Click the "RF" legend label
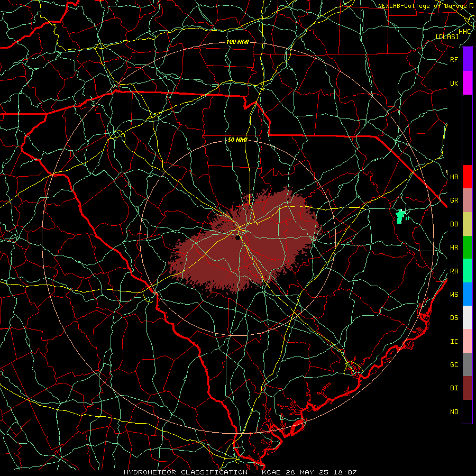 [x=454, y=59]
